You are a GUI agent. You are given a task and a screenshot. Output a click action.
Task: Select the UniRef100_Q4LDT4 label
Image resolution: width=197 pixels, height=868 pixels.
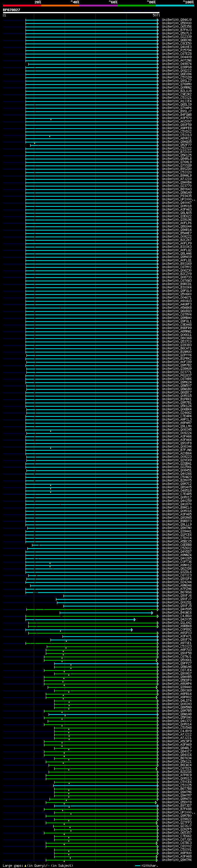(176, 700)
